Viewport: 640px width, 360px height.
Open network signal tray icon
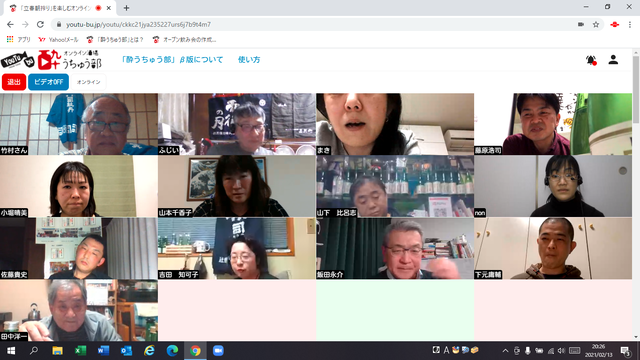[x=551, y=351]
